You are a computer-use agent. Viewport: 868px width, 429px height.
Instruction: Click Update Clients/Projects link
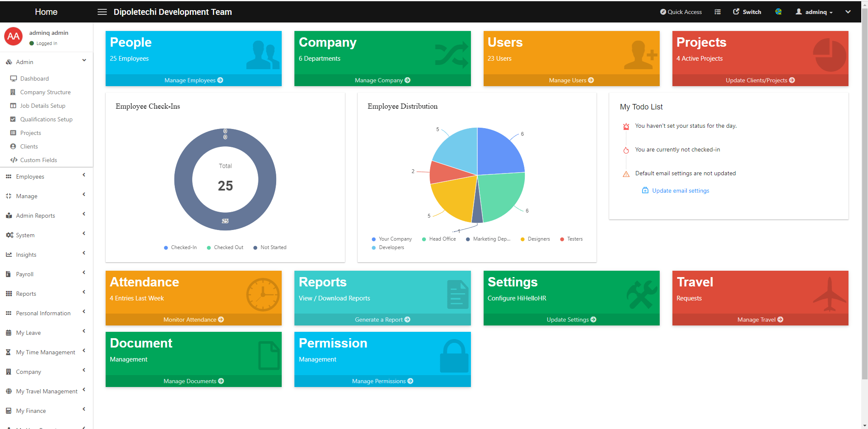pos(760,80)
